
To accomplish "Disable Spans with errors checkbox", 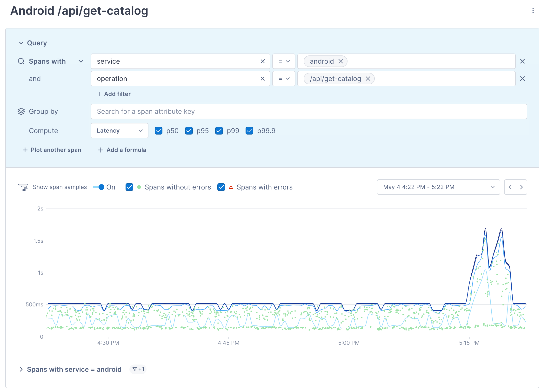I will click(221, 187).
